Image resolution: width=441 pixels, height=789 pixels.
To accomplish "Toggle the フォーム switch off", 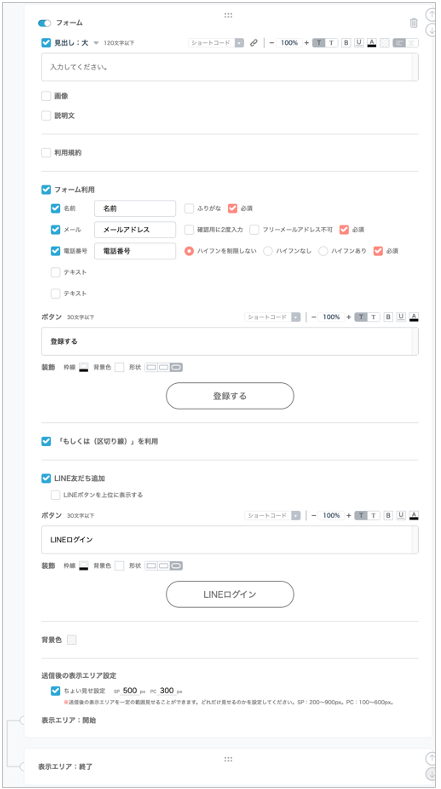I will point(44,23).
